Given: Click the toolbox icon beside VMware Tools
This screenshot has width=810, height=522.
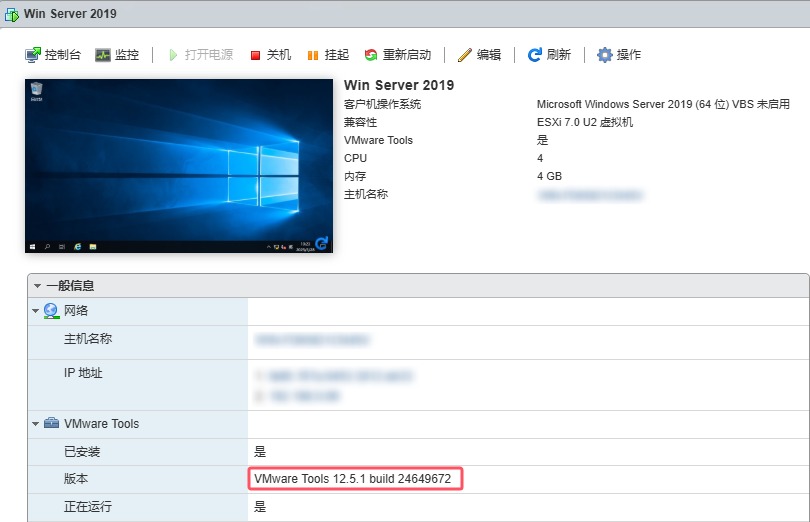Looking at the screenshot, I should point(52,424).
